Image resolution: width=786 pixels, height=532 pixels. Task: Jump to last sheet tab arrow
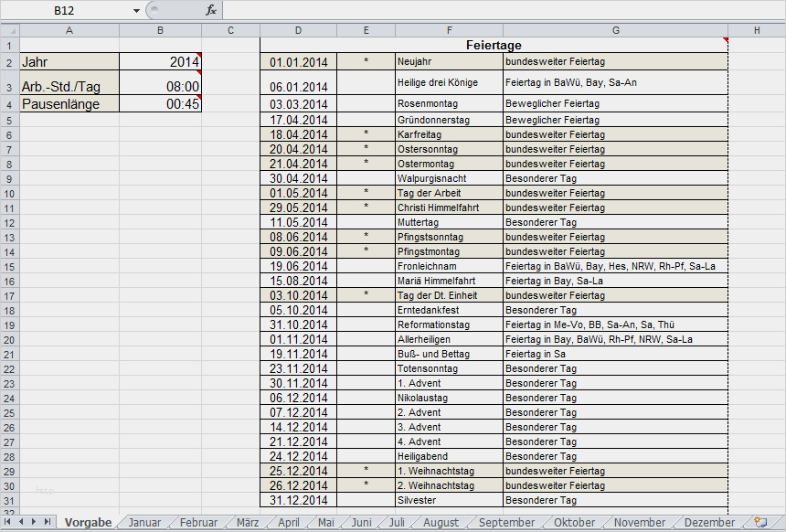click(48, 522)
